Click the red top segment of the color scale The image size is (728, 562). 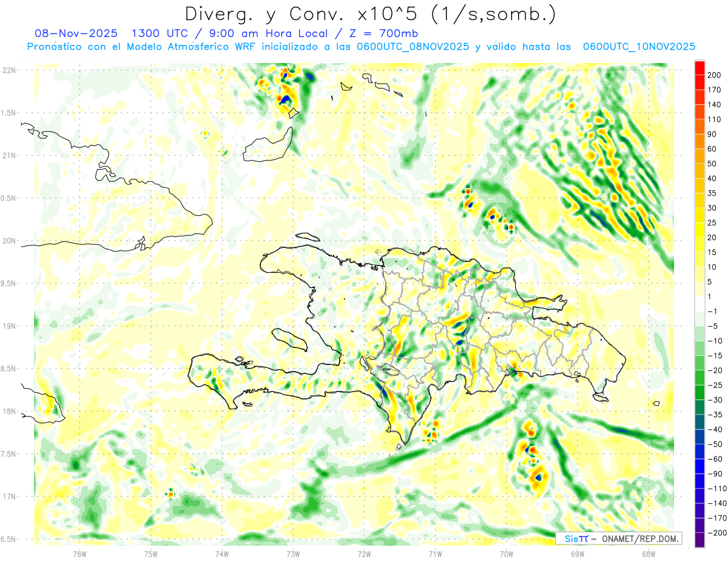pos(699,68)
